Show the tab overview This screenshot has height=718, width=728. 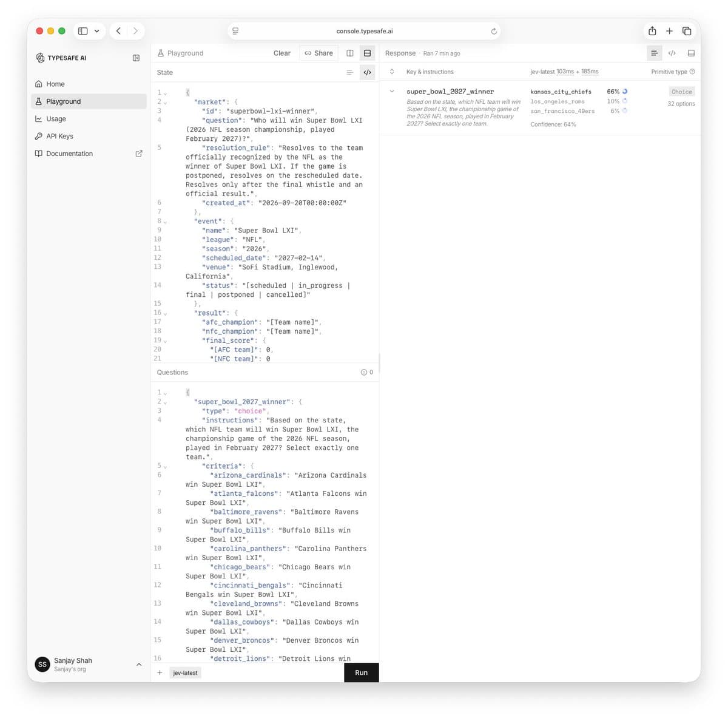(687, 31)
